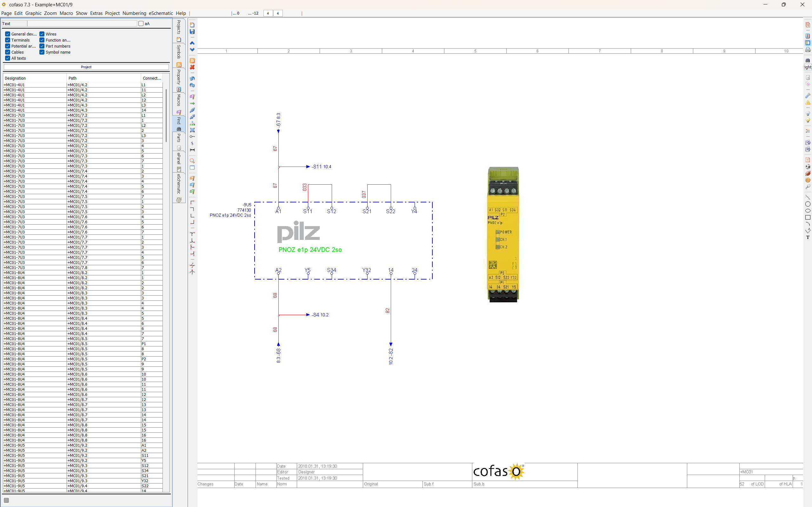Toggle the Terminals checkbox
This screenshot has height=507, width=812.
(7, 40)
